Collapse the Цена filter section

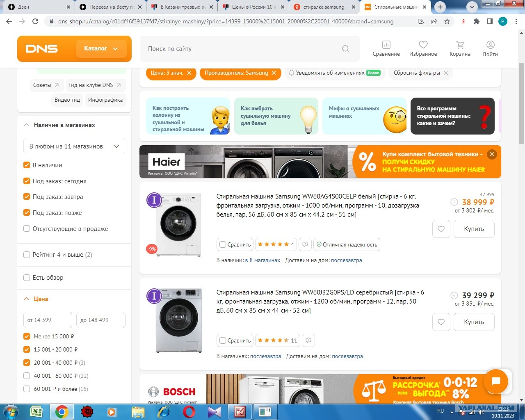26,299
